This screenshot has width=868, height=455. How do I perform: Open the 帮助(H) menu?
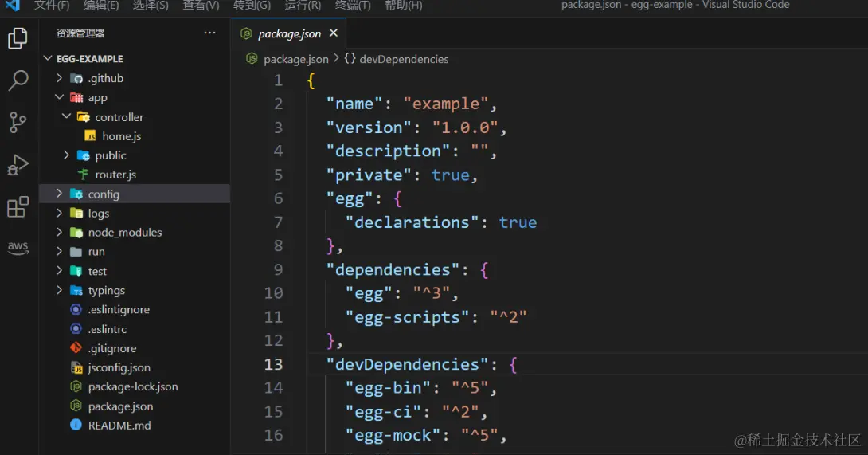coord(404,6)
